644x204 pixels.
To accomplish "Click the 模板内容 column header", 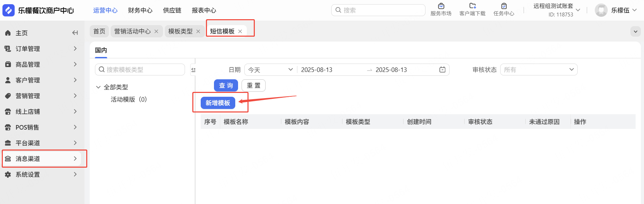I will pyautogui.click(x=297, y=122).
